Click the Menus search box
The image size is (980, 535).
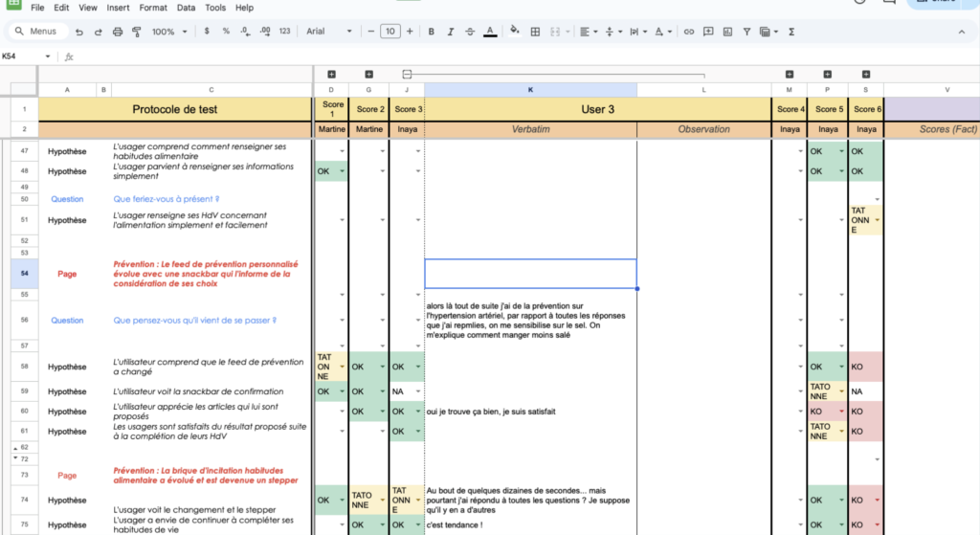37,32
